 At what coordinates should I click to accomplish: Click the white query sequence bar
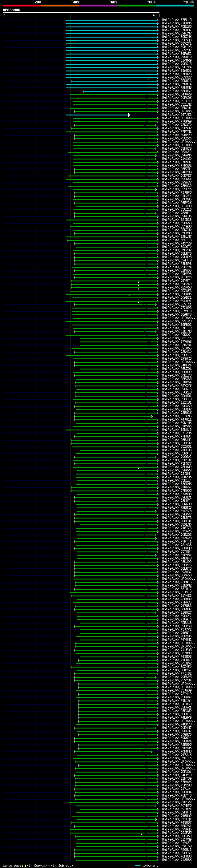(x=81, y=12)
